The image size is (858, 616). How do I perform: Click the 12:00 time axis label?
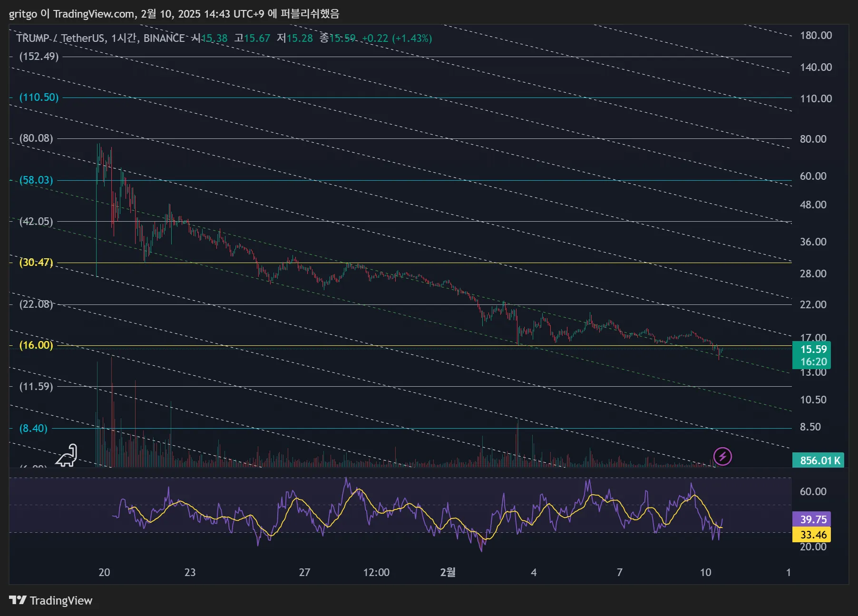coord(376,572)
